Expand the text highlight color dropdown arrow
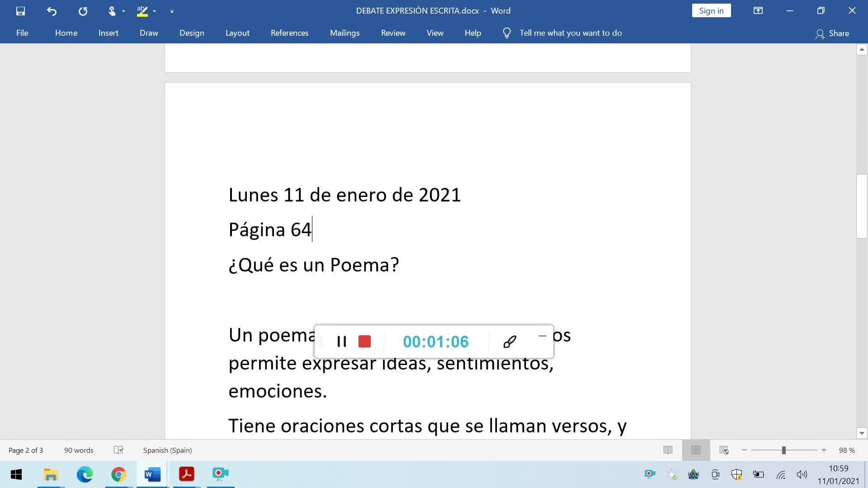Screen dimensions: 868x488 pos(154,11)
